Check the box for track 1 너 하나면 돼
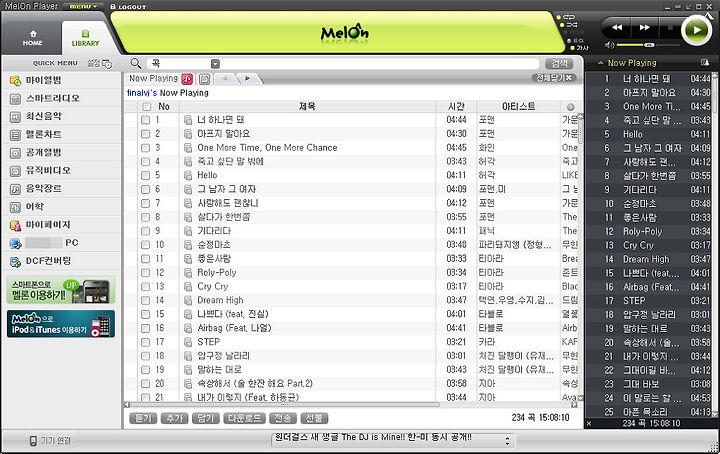The width and height of the screenshot is (720, 454). tap(146, 120)
